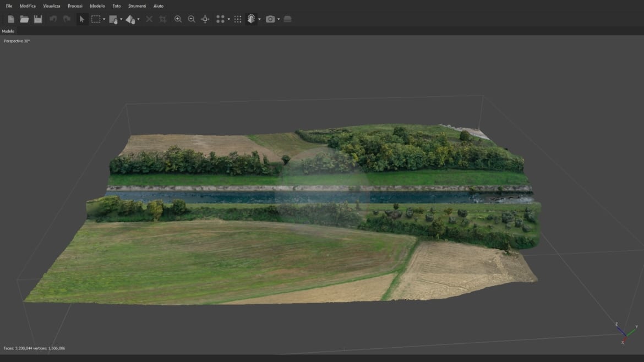Viewport: 644px width, 362px height.
Task: Click the Crop selection icon
Action: [162, 19]
